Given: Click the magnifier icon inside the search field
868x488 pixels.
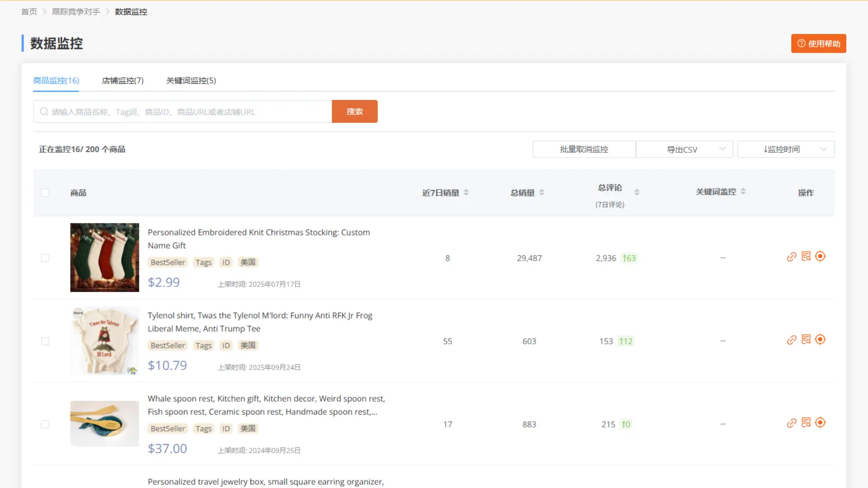Looking at the screenshot, I should [44, 111].
